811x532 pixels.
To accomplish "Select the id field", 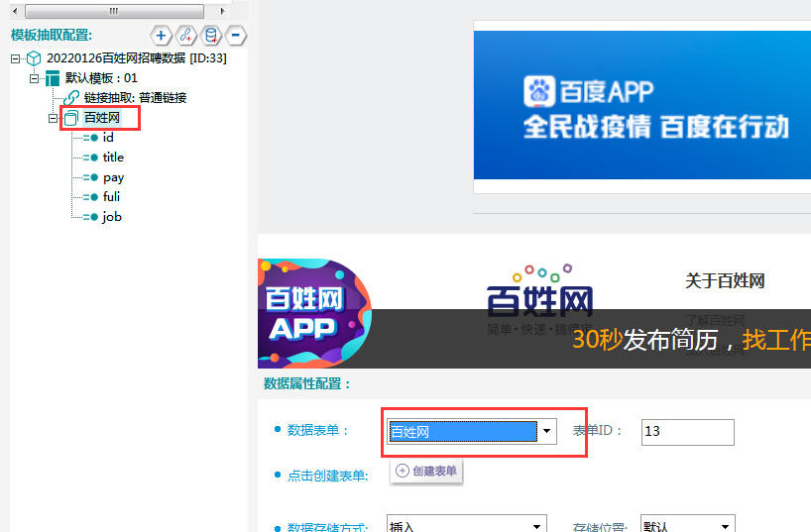I will (108, 138).
